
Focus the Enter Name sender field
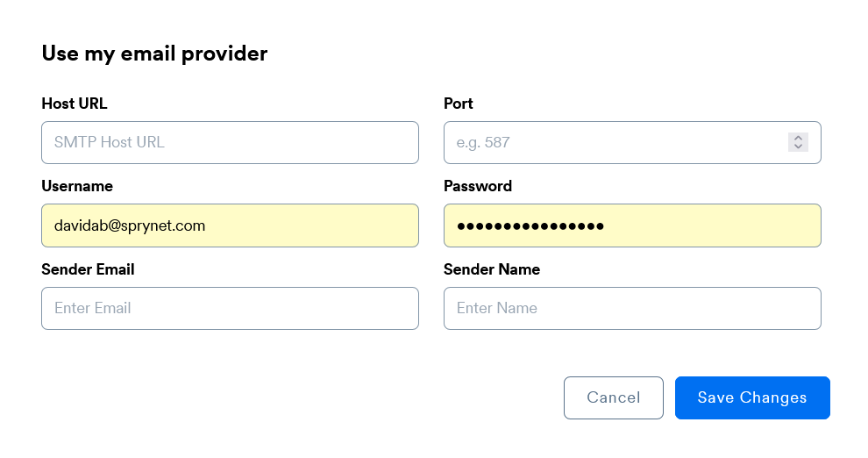point(632,308)
